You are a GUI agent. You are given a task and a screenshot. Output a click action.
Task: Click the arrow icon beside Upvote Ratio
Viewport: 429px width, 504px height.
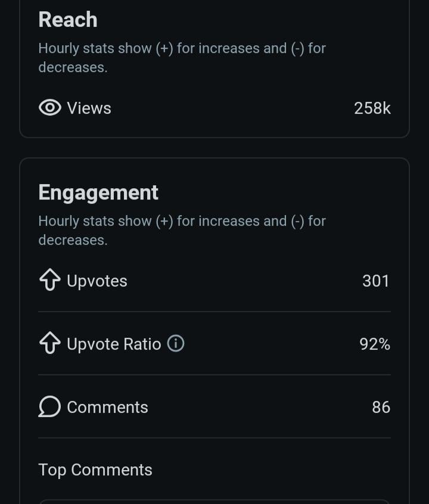50,344
